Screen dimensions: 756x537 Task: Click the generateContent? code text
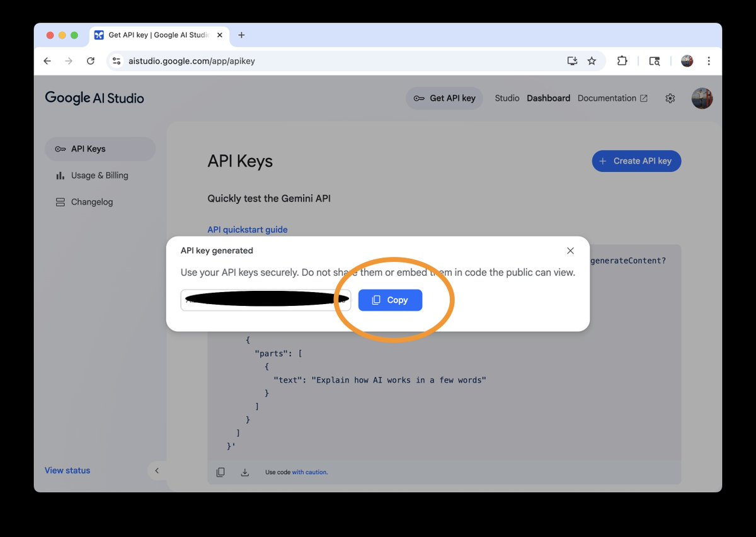(x=627, y=261)
